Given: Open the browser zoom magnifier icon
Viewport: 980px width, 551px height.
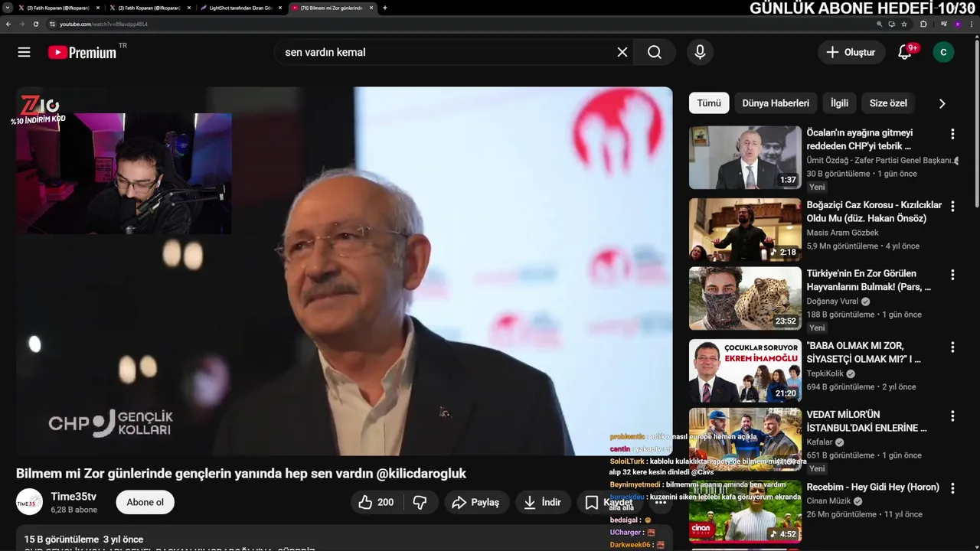Looking at the screenshot, I should pos(880,24).
